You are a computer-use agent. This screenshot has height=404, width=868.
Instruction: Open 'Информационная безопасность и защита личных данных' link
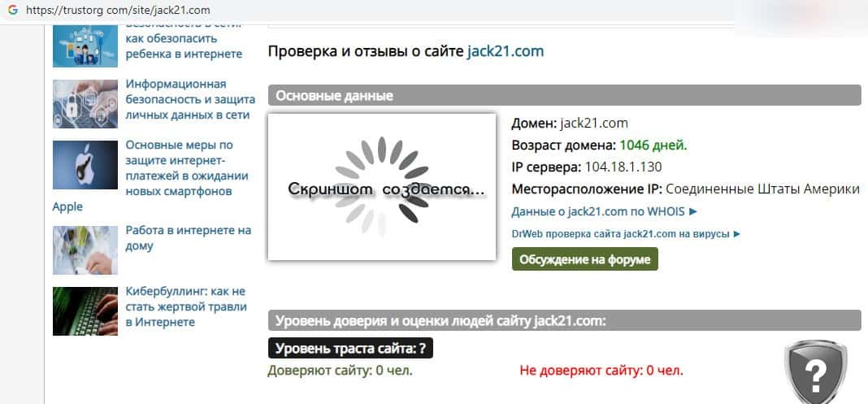coord(190,99)
